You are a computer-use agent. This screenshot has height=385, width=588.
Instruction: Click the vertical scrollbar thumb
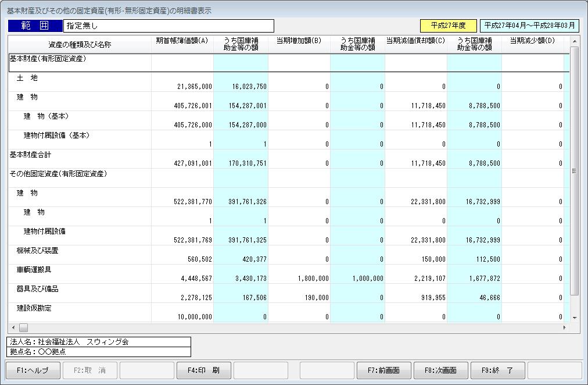(574, 170)
